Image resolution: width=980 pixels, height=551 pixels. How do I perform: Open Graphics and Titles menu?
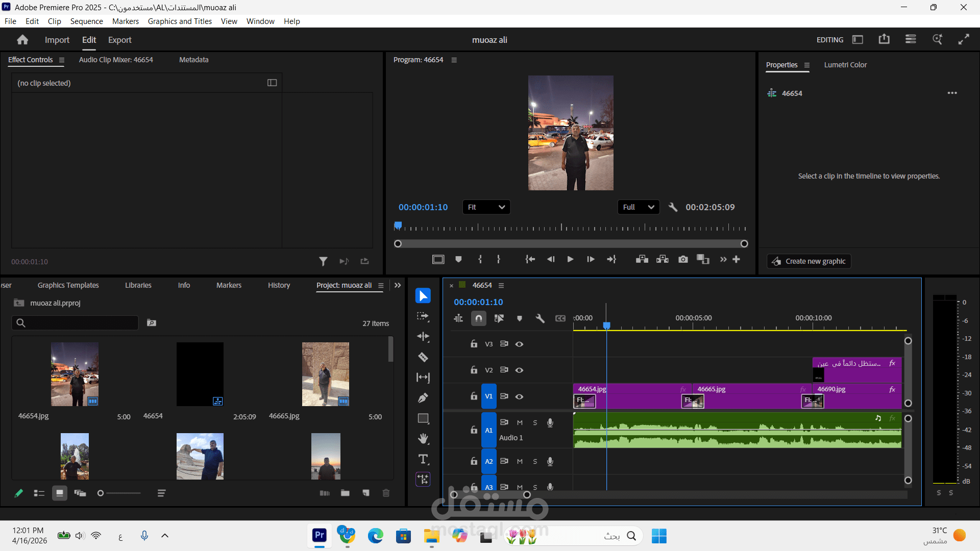click(180, 21)
